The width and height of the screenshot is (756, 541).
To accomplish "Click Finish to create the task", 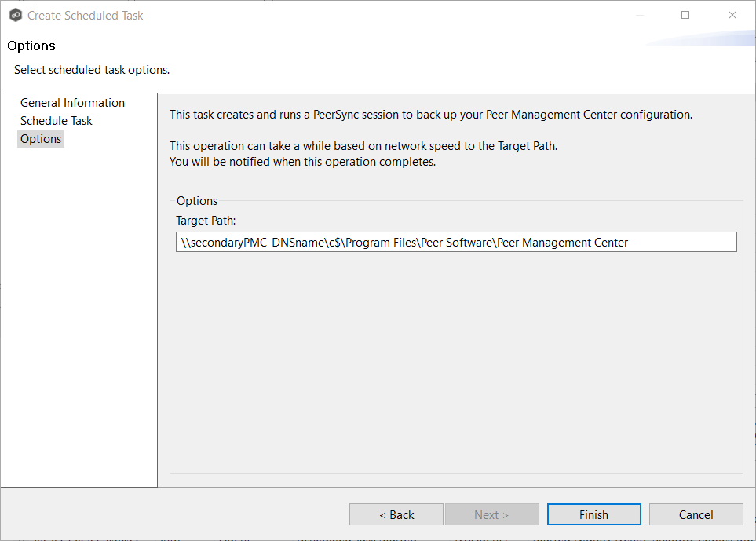I will point(593,514).
